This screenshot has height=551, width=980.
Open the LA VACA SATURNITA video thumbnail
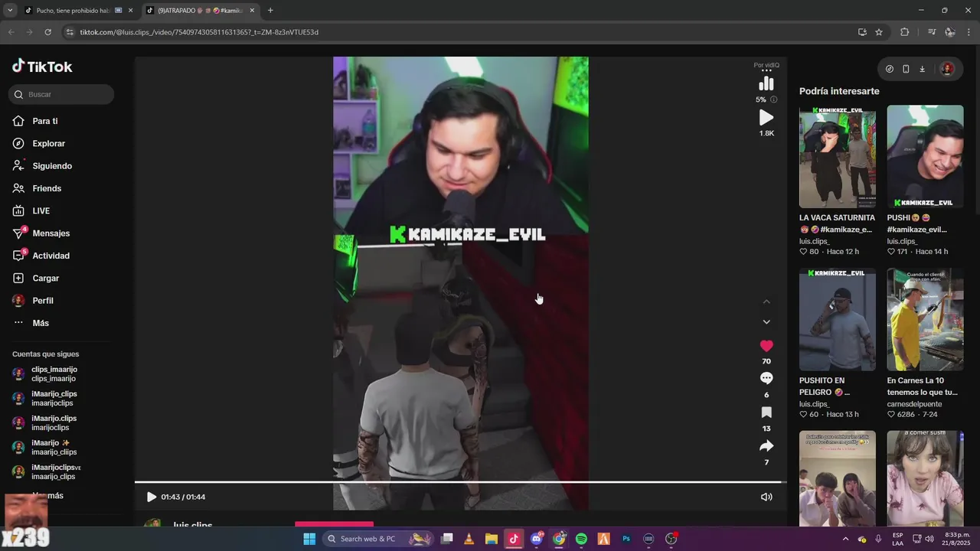pyautogui.click(x=838, y=157)
